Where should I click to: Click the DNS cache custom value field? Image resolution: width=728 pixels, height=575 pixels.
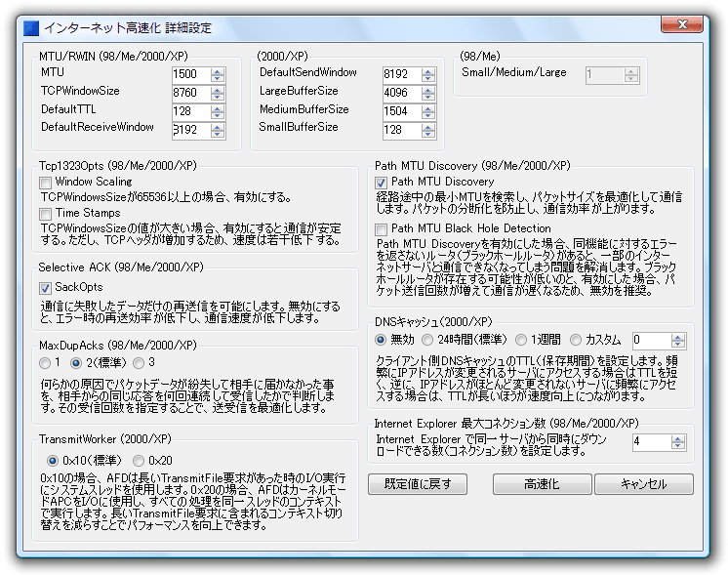[x=652, y=341]
